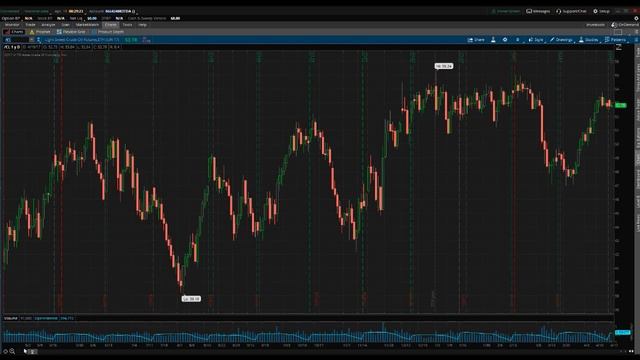640x360 pixels.
Task: Click the expand icon at chart top-right
Action: click(x=619, y=47)
